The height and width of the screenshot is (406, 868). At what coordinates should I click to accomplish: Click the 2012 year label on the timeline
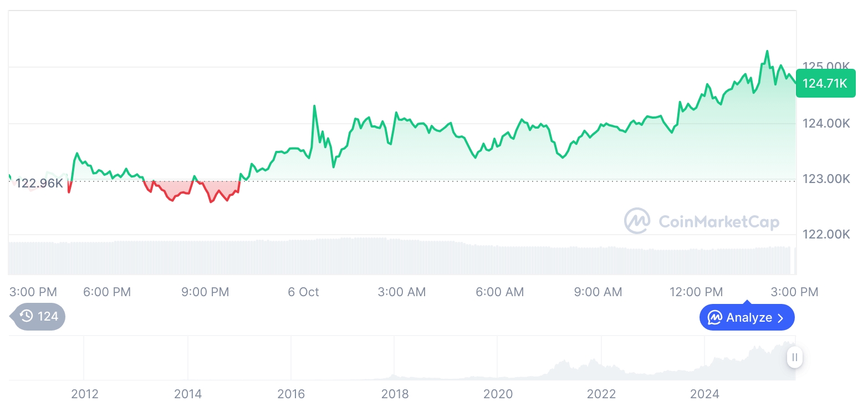(x=85, y=394)
